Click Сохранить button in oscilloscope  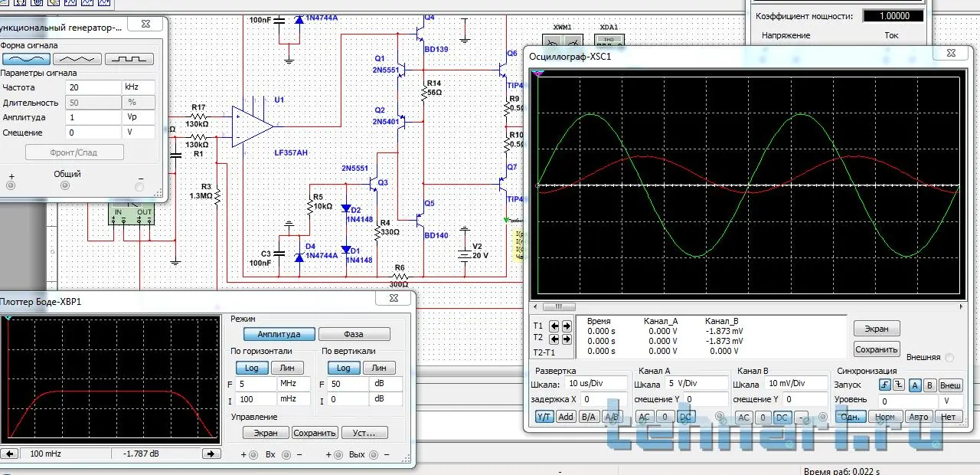click(877, 349)
